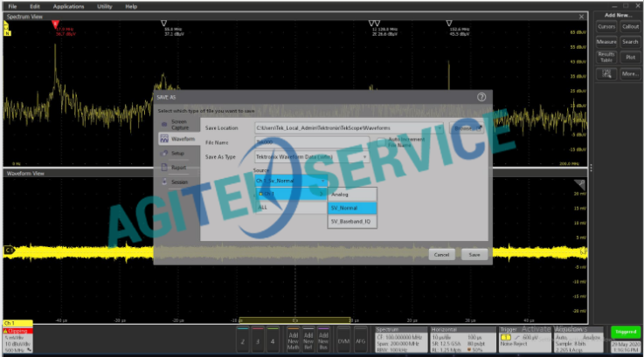Expand the Source Ch 1_SV_Normal dropdown
The width and height of the screenshot is (644, 357).
(x=322, y=180)
